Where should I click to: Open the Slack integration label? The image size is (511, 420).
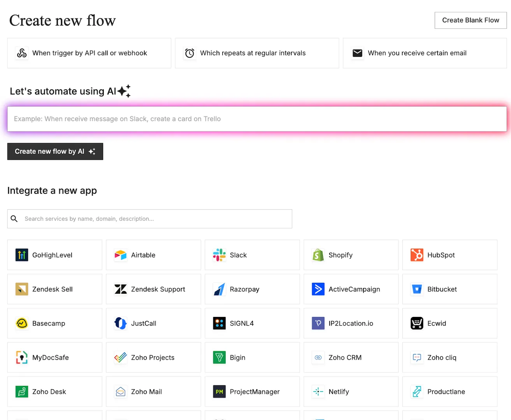[238, 255]
